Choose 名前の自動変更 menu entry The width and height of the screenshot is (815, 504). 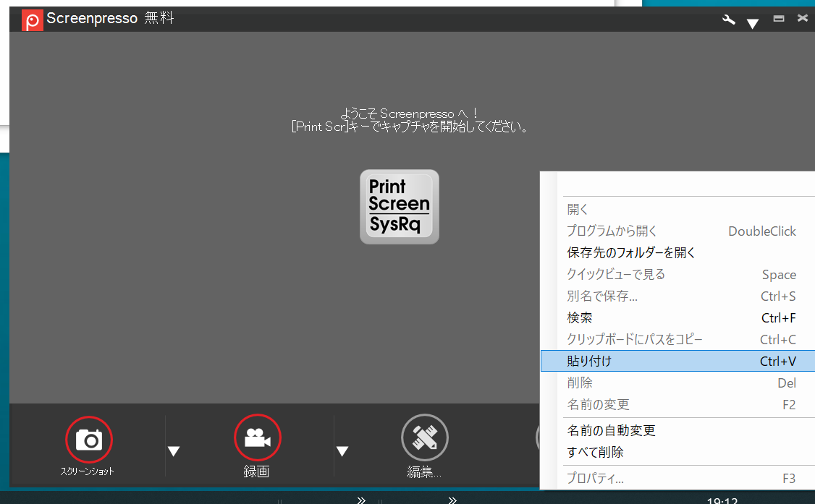[677, 430]
